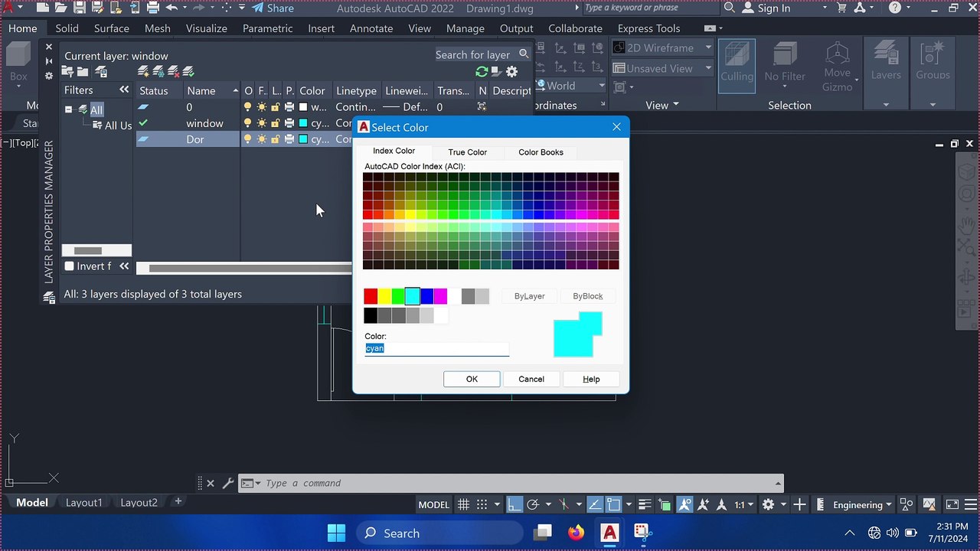Screen dimensions: 980x551
Task: Toggle plot printer icon for Dor layer
Action: point(289,139)
